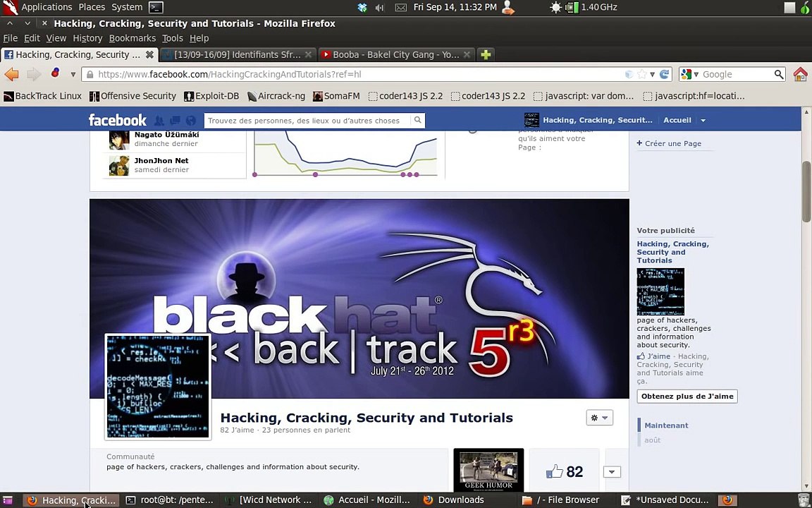Open the Places menu
This screenshot has width=812, height=508.
point(92,7)
